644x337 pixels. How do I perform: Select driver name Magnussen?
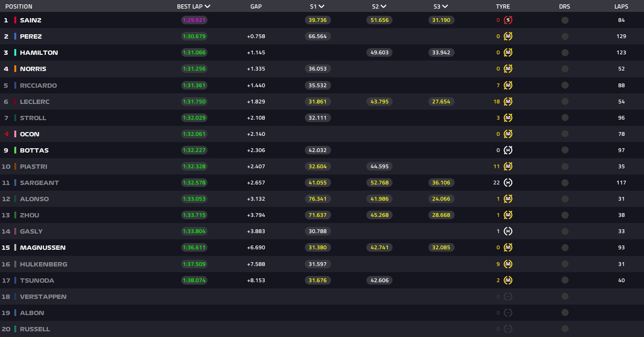coord(43,247)
